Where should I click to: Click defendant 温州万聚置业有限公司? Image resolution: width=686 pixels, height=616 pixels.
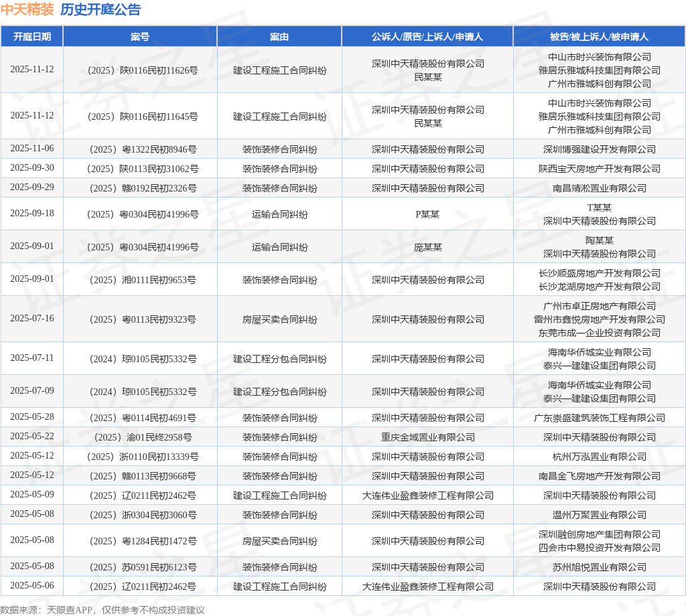tap(600, 515)
